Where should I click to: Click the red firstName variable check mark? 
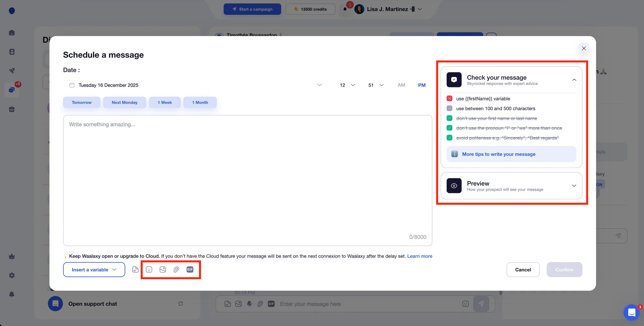(450, 99)
